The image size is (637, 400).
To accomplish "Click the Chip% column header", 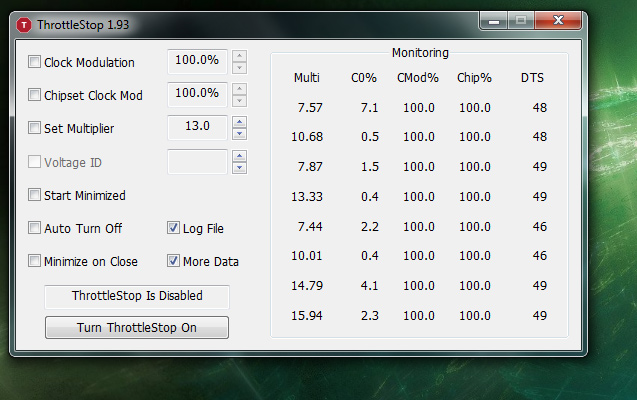I will [474, 78].
